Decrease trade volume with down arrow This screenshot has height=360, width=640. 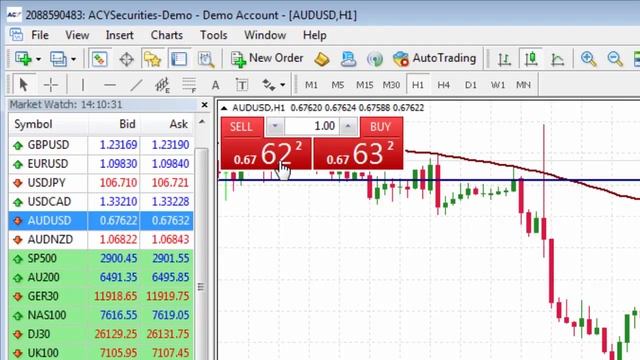[x=275, y=126]
